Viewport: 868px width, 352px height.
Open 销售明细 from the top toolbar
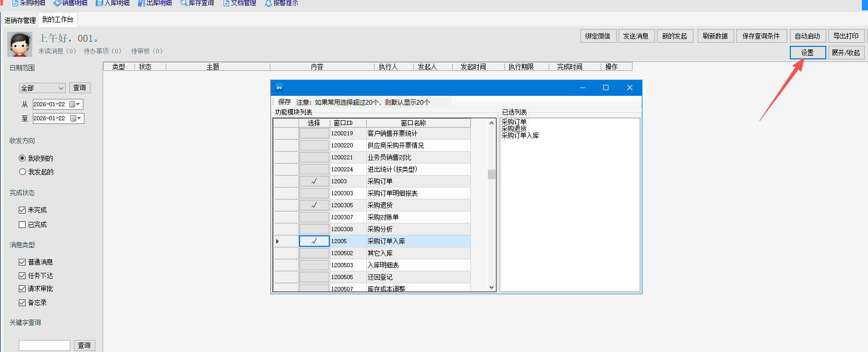(70, 3)
